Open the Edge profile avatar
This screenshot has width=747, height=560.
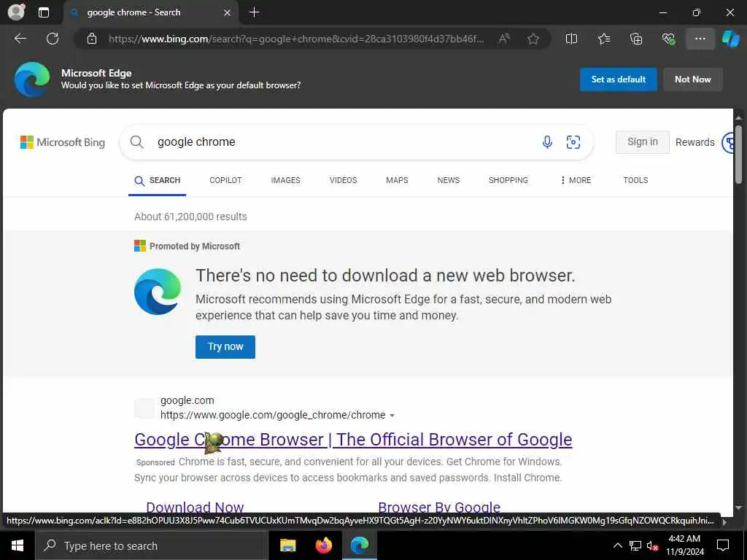tap(16, 12)
